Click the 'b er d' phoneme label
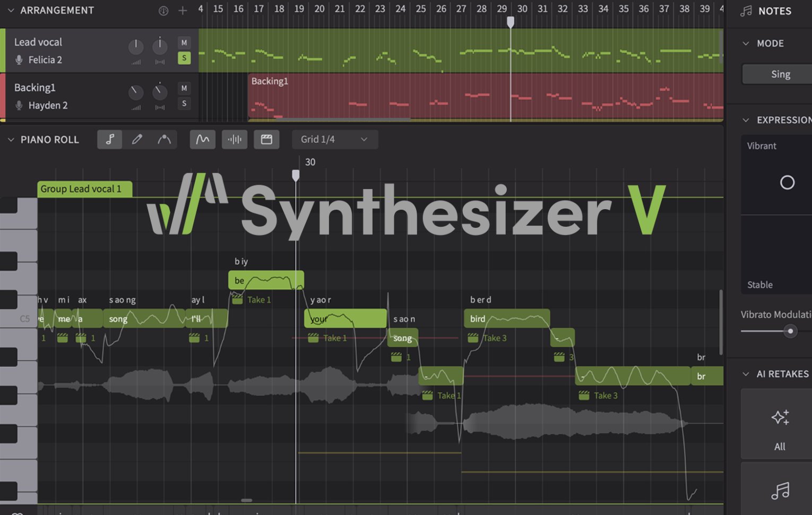Image resolution: width=812 pixels, height=515 pixels. [481, 300]
